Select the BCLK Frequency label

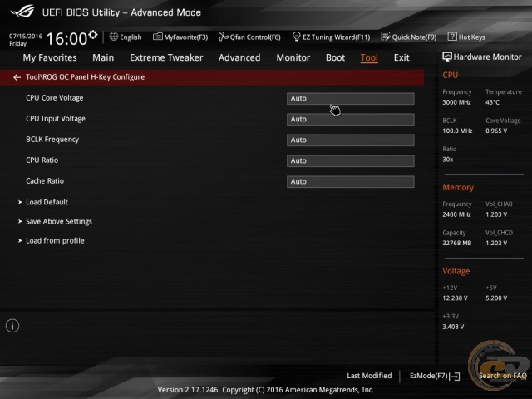52,140
